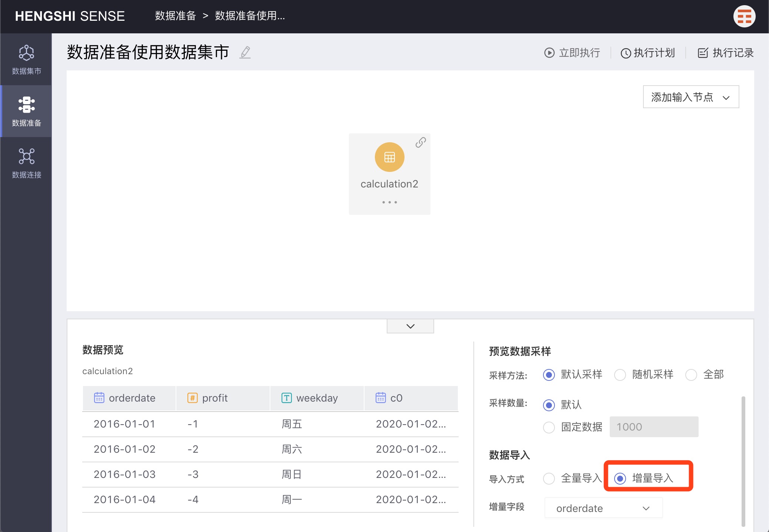Click the weekday column text type icon
This screenshot has width=769, height=532.
(x=287, y=398)
